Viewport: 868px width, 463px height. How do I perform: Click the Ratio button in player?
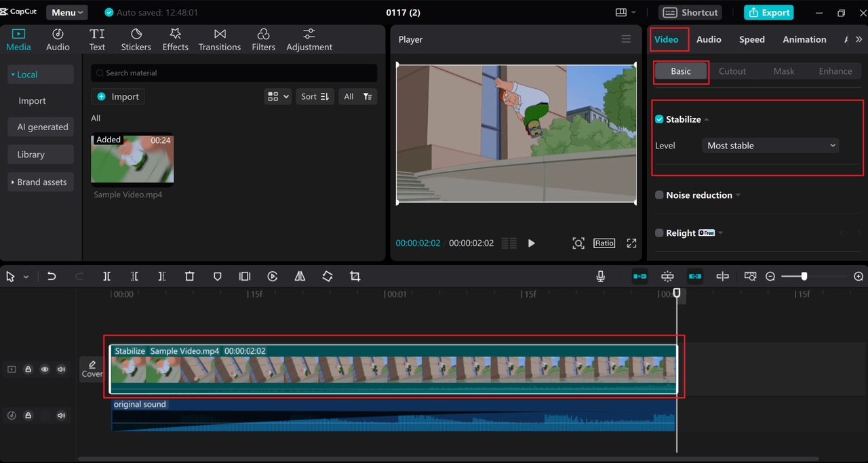(604, 243)
